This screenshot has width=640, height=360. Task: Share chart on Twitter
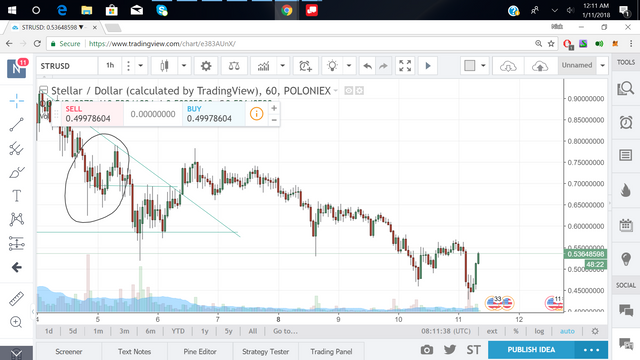[450, 350]
